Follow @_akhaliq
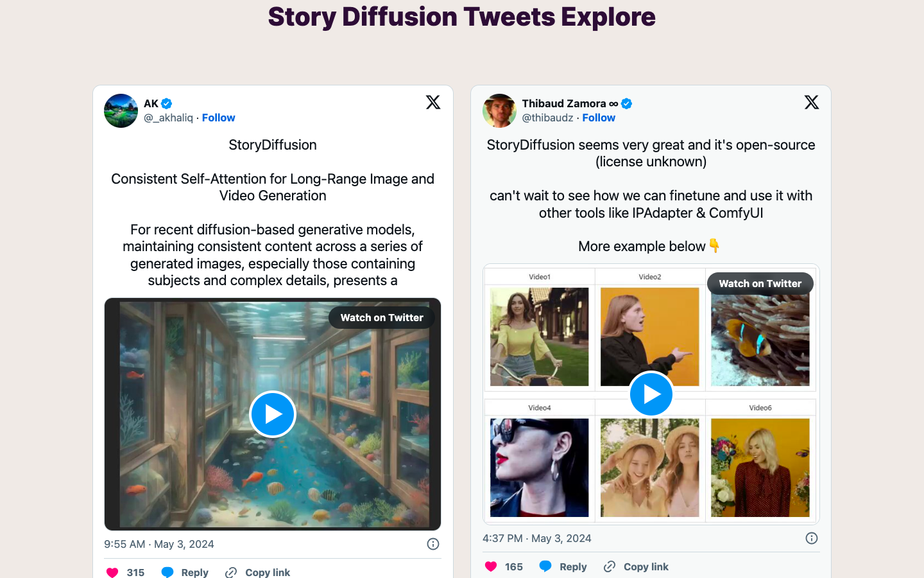The width and height of the screenshot is (924, 578). click(x=218, y=118)
